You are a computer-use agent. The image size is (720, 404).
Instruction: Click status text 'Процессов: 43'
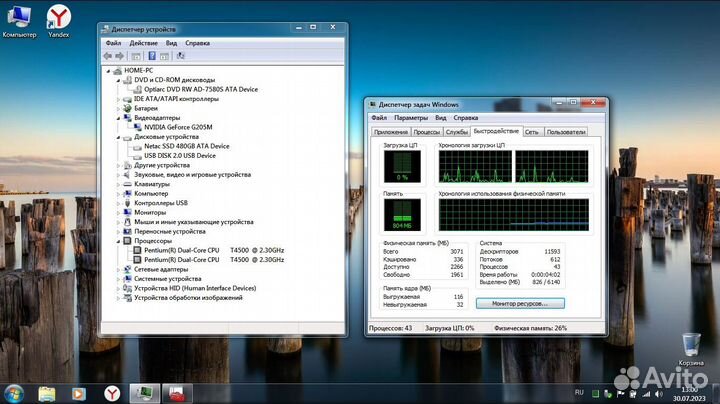(390, 328)
